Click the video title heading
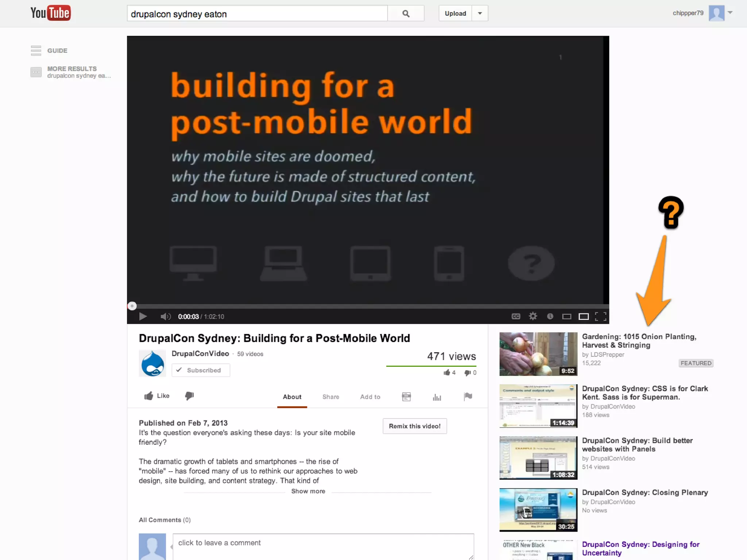747x560 pixels. [274, 338]
